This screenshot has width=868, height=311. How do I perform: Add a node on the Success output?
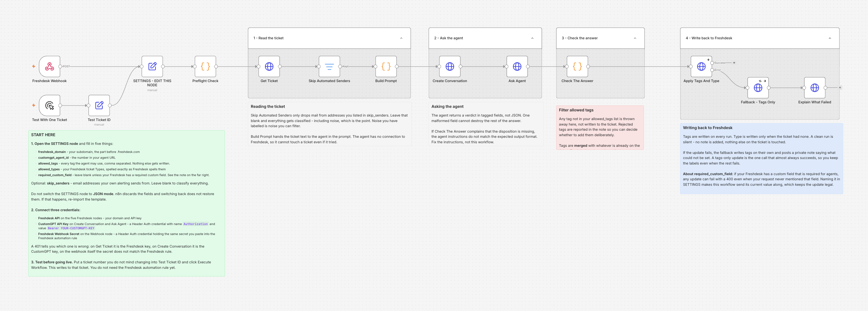(x=734, y=63)
